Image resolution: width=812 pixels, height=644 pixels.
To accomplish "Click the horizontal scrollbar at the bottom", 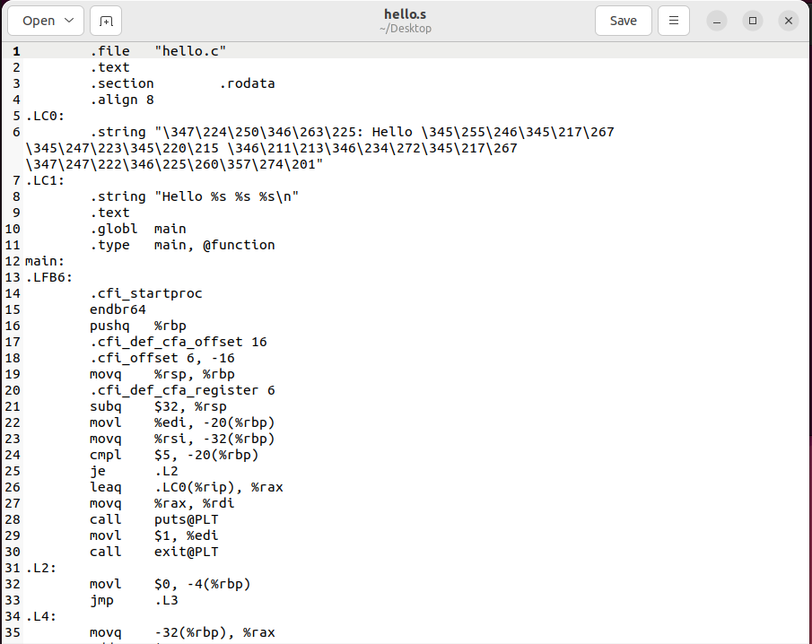I will pyautogui.click(x=404, y=640).
